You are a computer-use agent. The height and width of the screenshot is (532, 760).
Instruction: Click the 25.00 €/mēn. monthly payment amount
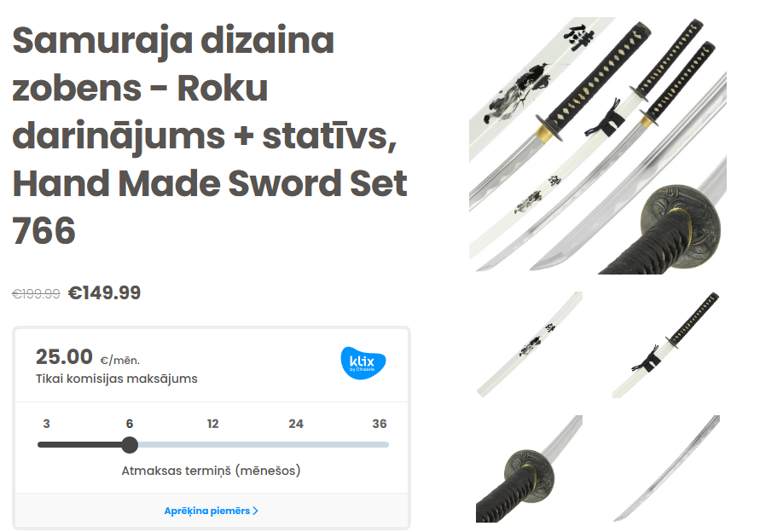coord(88,357)
